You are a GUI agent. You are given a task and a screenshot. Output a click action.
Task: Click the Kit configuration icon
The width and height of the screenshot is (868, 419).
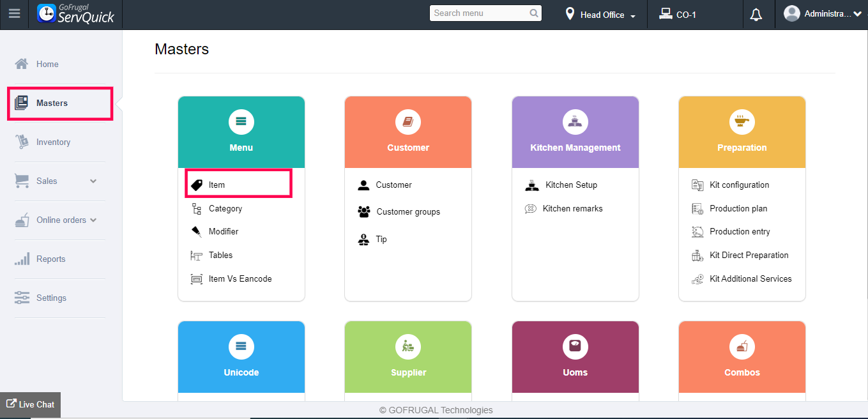pos(697,185)
